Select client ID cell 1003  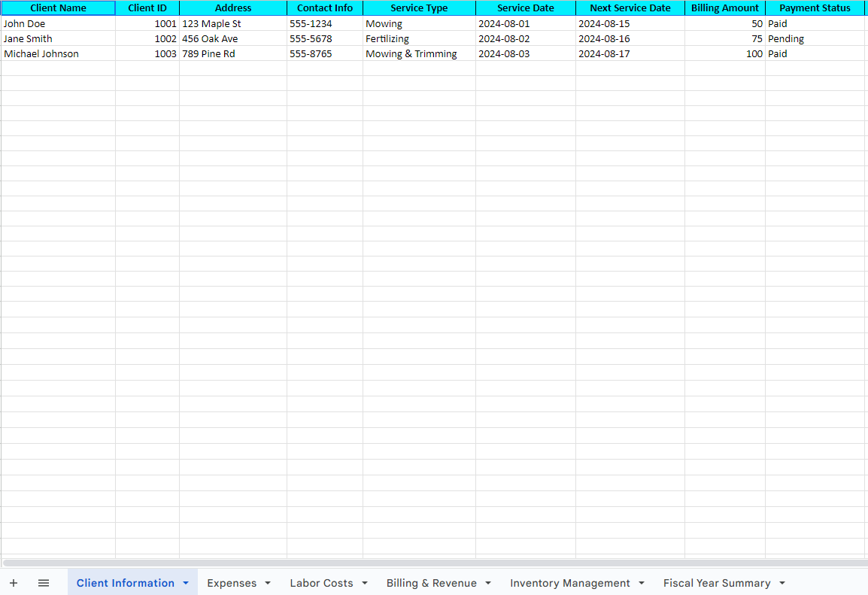point(147,53)
